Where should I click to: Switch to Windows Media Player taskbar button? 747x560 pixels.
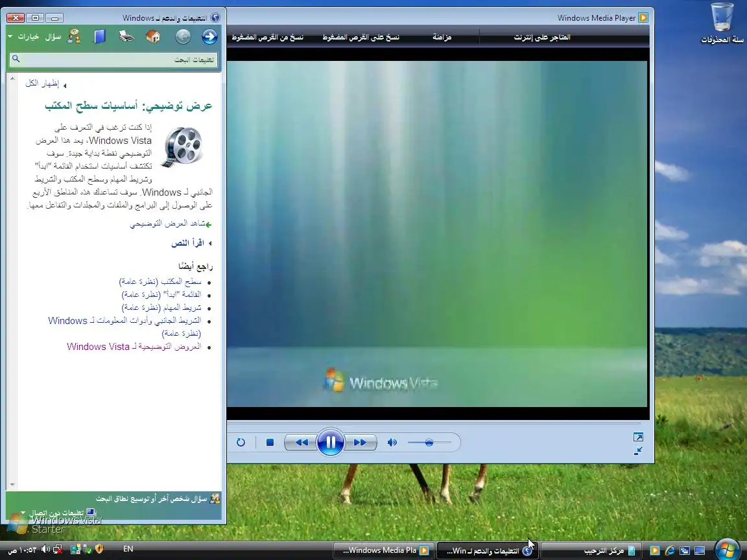tap(384, 550)
